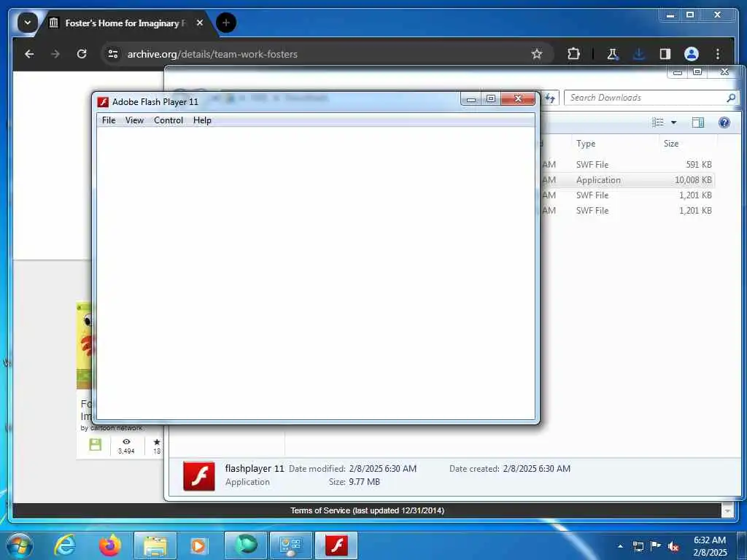Click the muted volume tray icon
Screen dimensions: 747x560
click(673, 546)
